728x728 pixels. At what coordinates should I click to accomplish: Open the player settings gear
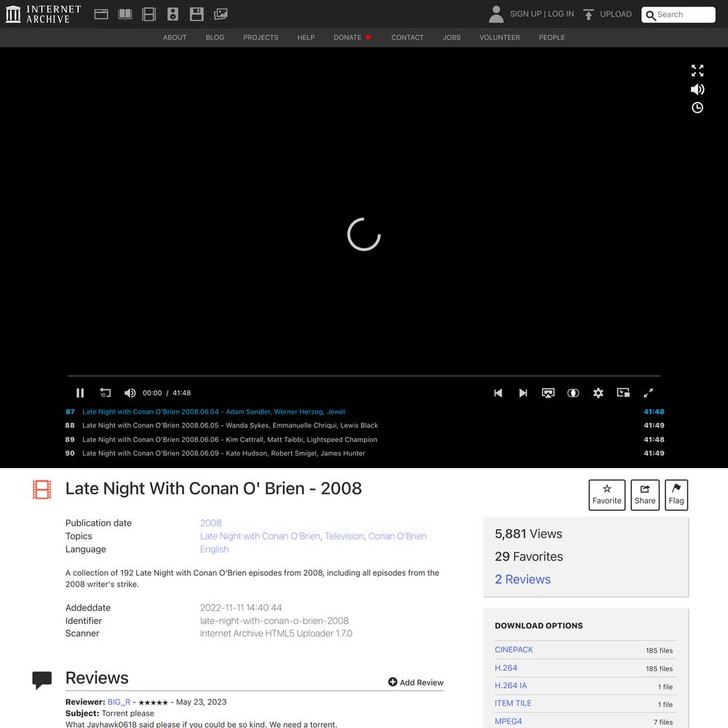pos(598,393)
